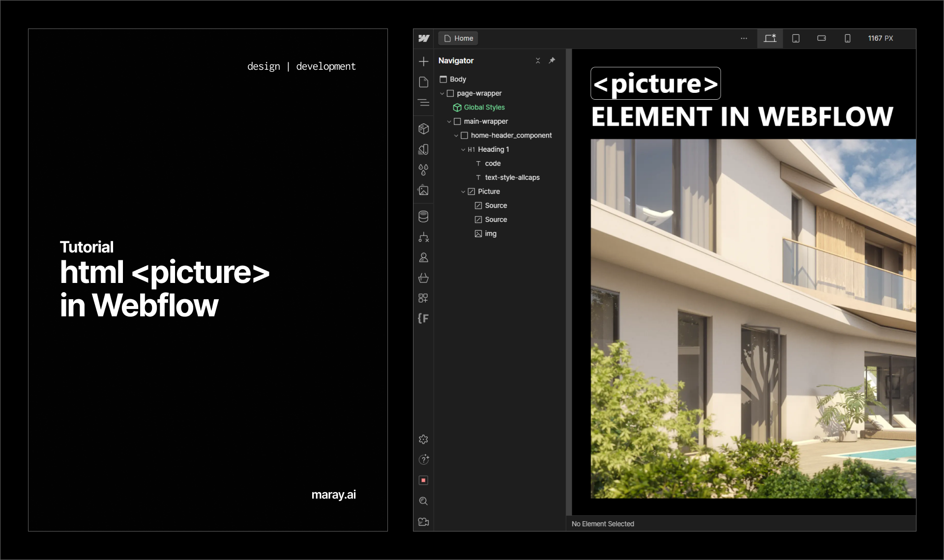Switch to the mobile portrait breakpoint
The width and height of the screenshot is (944, 560).
(847, 38)
